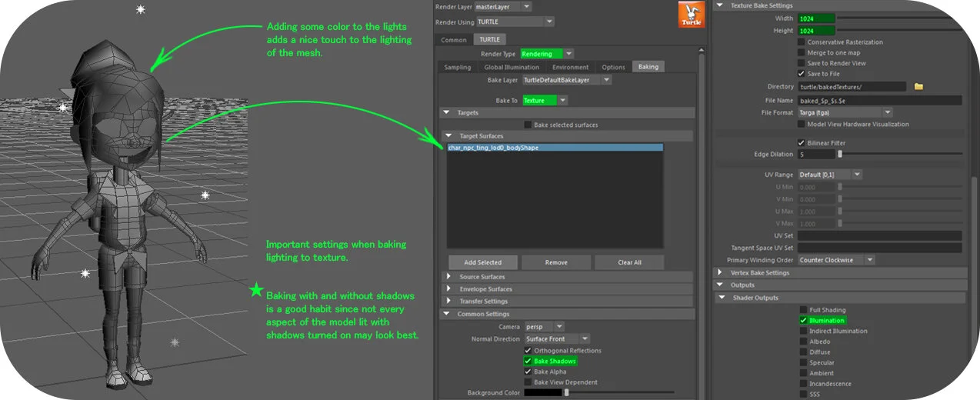Enable the Incandescence output checkbox
Image resolution: width=980 pixels, height=400 pixels.
click(804, 384)
